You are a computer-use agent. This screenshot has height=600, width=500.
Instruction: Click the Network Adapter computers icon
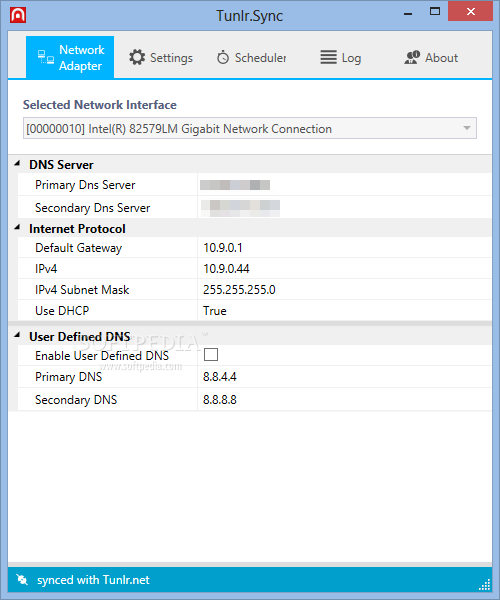(x=46, y=57)
